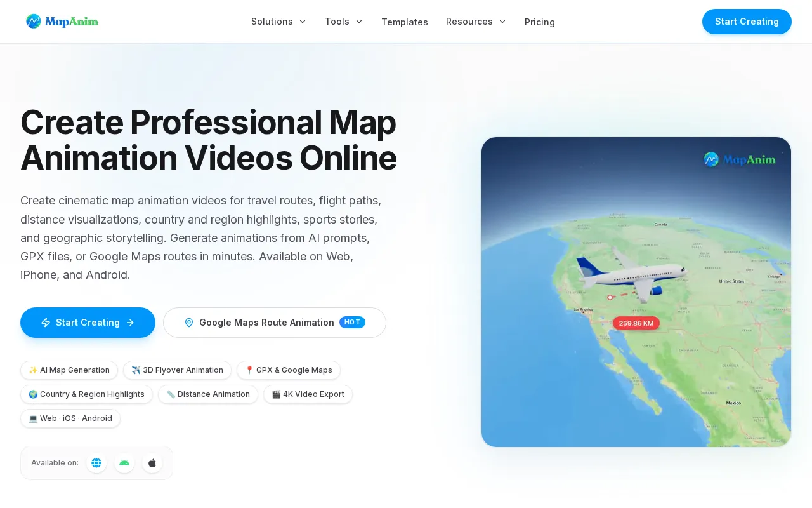Click the Web globe platform icon
The image size is (812, 508).
[96, 463]
